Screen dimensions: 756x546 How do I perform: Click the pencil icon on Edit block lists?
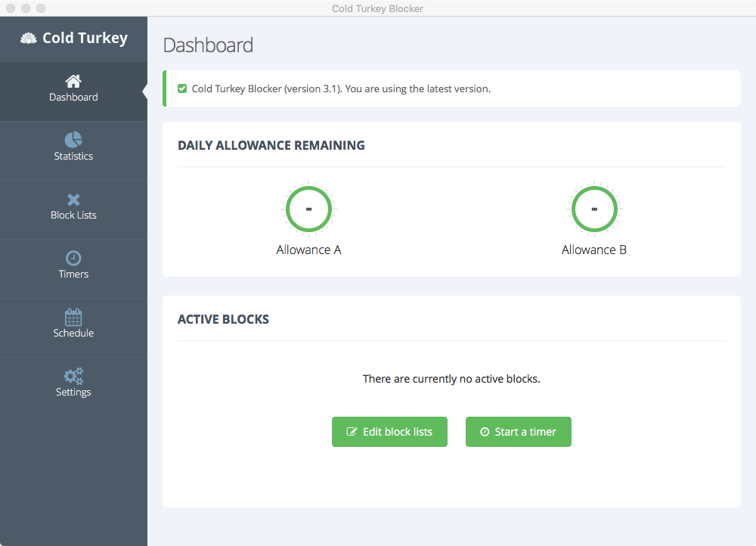point(352,432)
